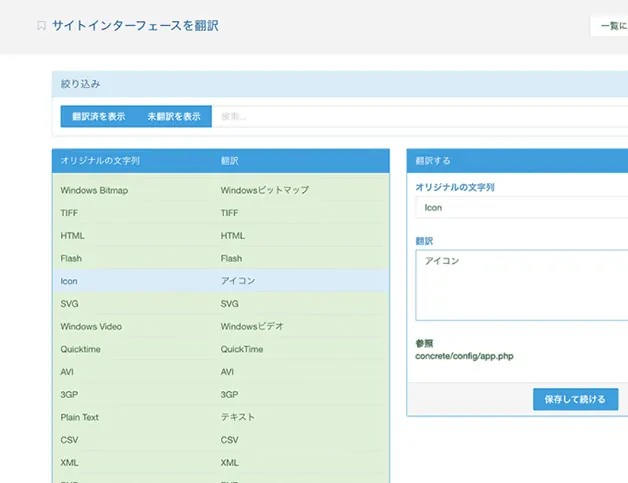This screenshot has width=628, height=483.
Task: Click 保存して続ける save button
Action: pos(576,399)
